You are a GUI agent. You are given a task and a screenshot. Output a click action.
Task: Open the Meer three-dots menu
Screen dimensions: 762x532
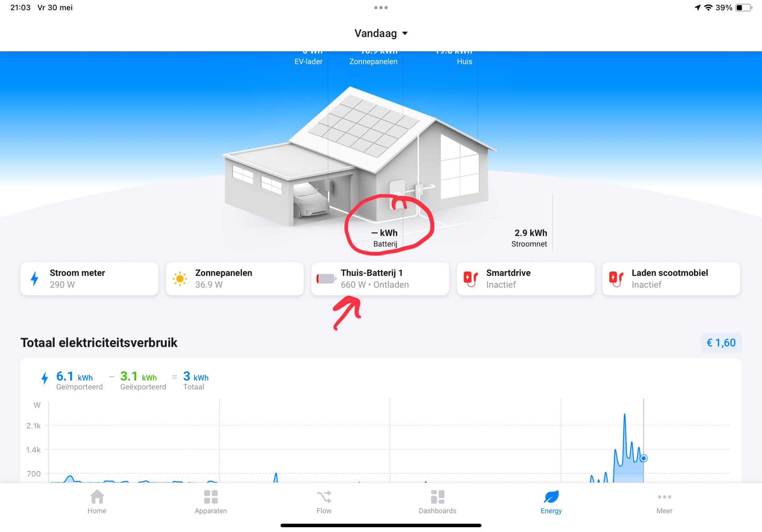664,496
